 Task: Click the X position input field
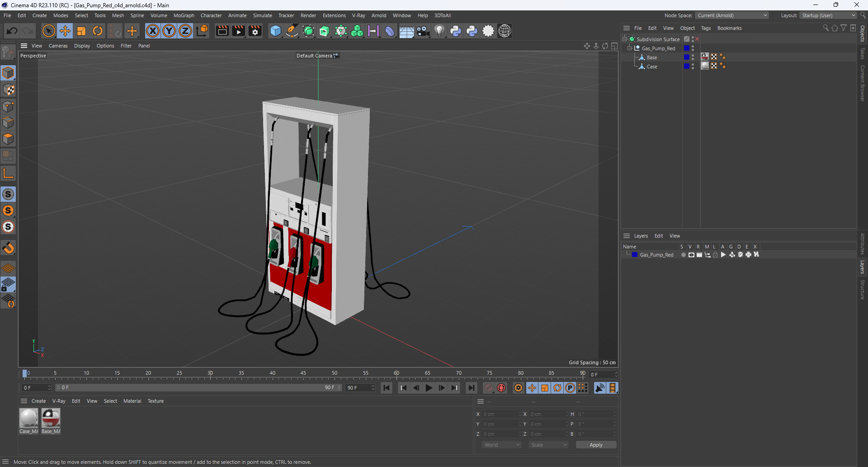tap(501, 414)
